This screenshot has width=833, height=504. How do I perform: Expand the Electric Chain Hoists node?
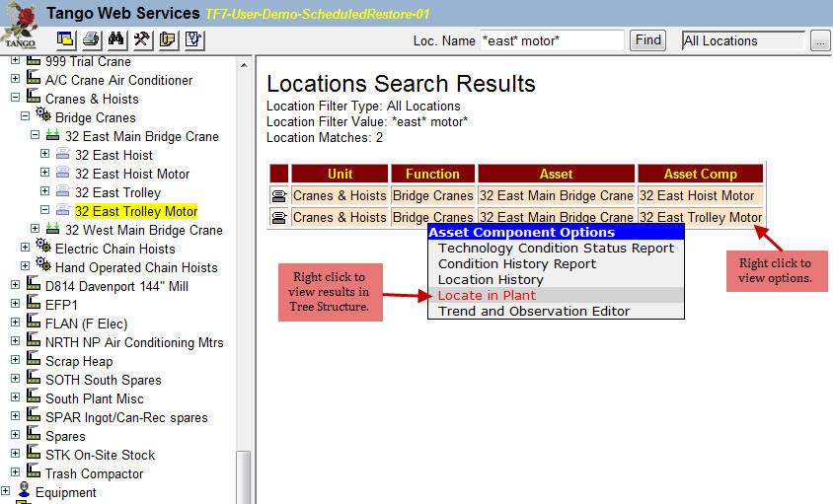pos(26,249)
